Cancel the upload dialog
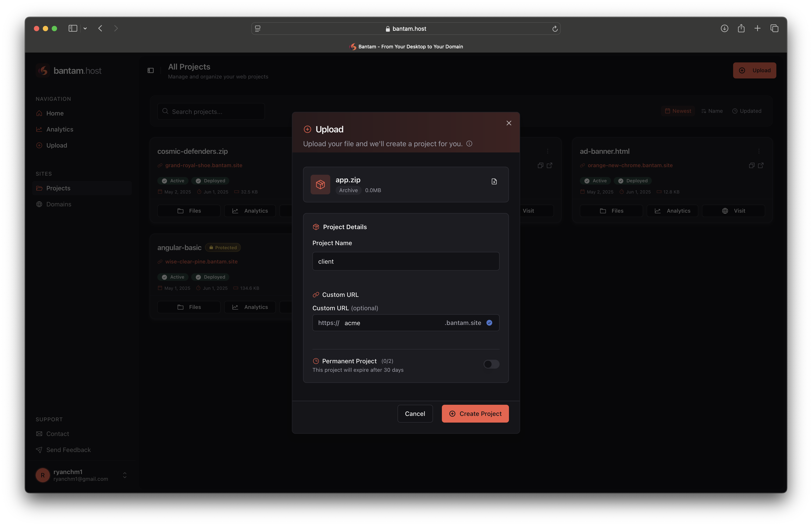The width and height of the screenshot is (812, 526). point(415,413)
